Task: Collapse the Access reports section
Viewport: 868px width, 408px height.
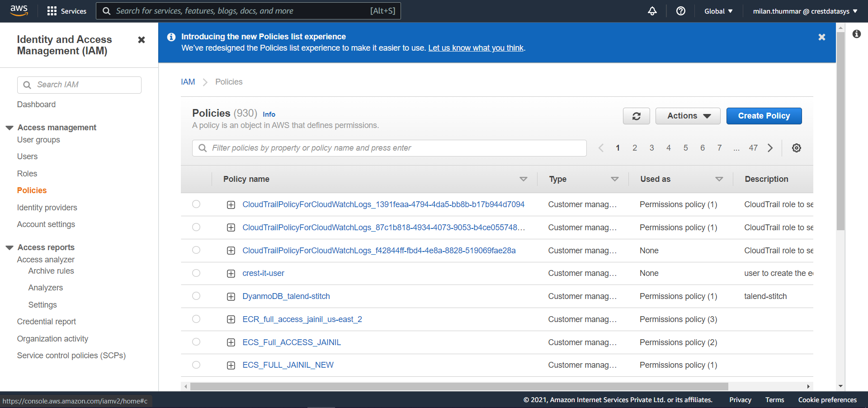Action: point(9,248)
